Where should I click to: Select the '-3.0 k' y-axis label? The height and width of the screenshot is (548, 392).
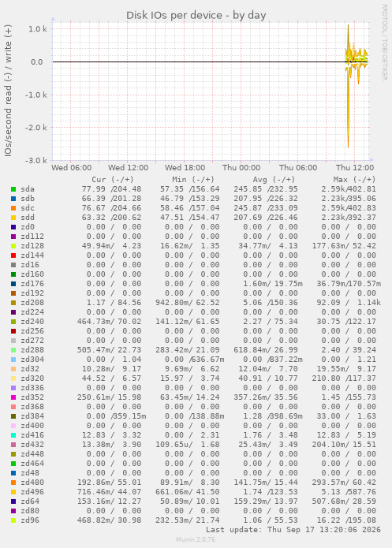tap(36, 160)
